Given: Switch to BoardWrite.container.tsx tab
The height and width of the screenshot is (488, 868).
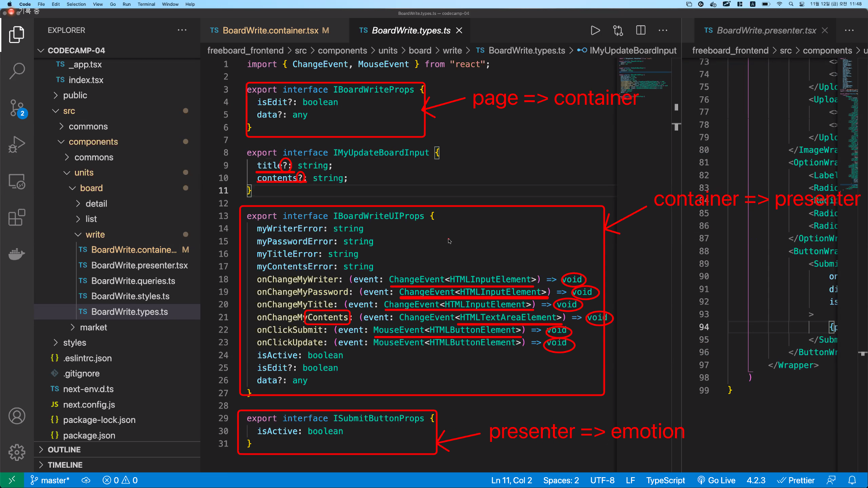Looking at the screenshot, I should point(270,30).
